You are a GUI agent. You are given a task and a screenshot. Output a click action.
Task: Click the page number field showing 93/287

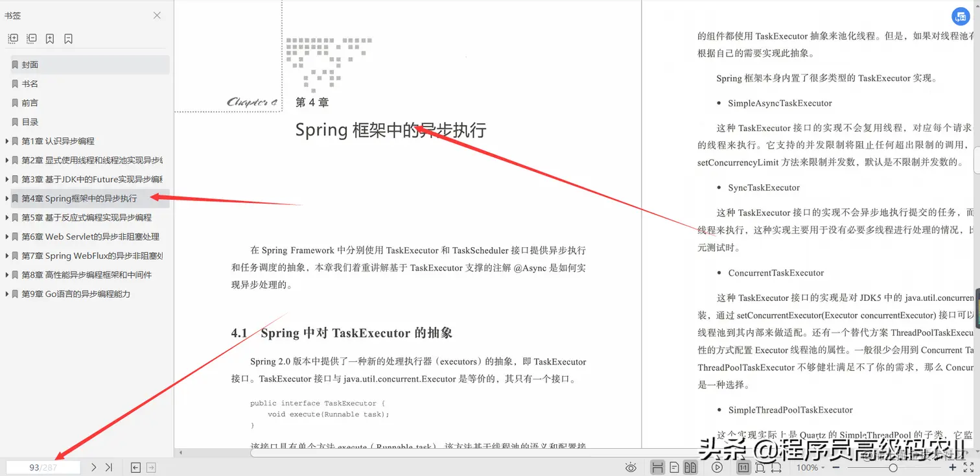(x=43, y=467)
